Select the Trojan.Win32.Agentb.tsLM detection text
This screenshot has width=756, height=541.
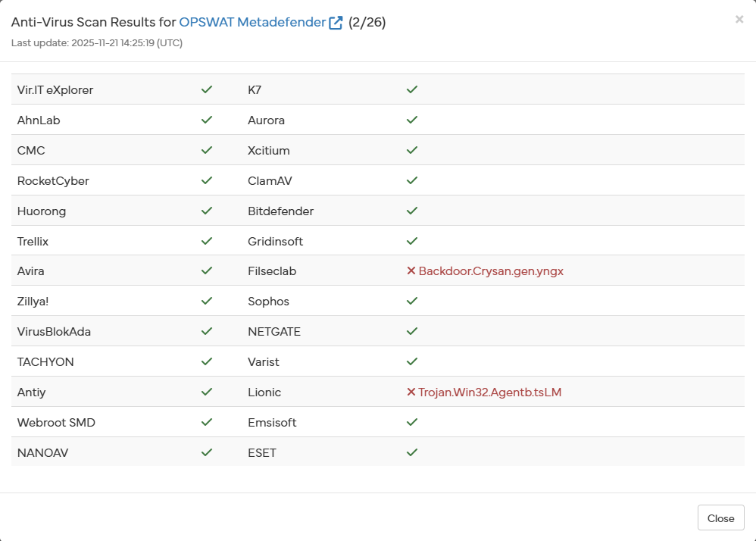(x=489, y=392)
